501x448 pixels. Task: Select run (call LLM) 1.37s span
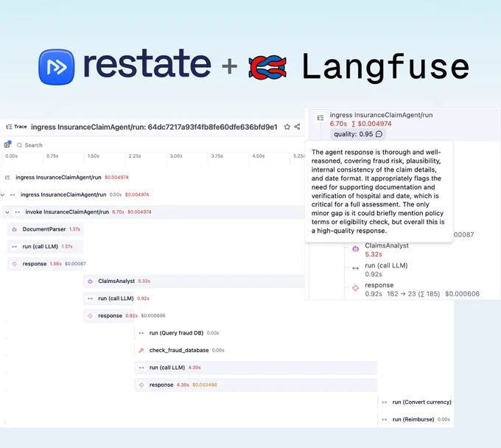tap(46, 246)
